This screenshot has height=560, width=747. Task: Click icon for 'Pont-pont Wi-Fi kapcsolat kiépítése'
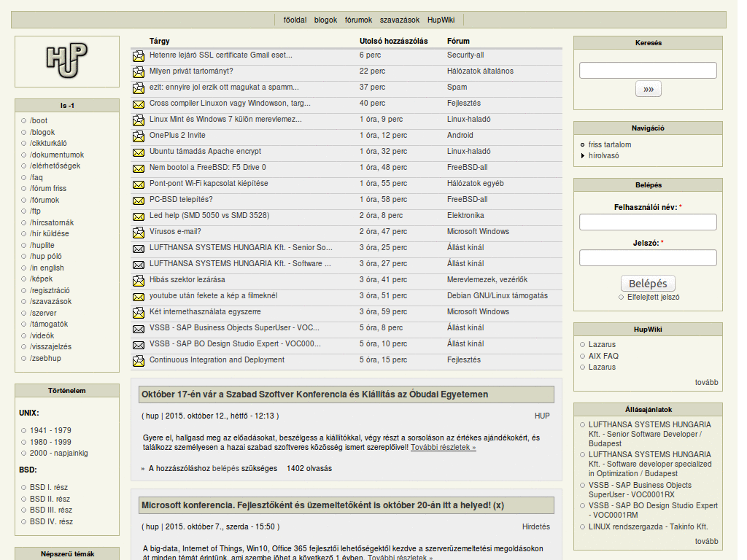point(139,184)
